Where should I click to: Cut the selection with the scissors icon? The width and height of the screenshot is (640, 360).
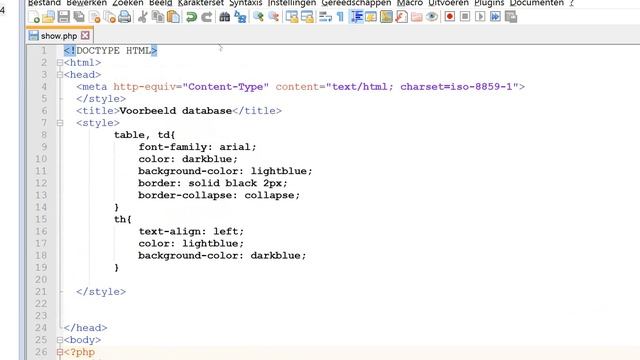[142, 17]
